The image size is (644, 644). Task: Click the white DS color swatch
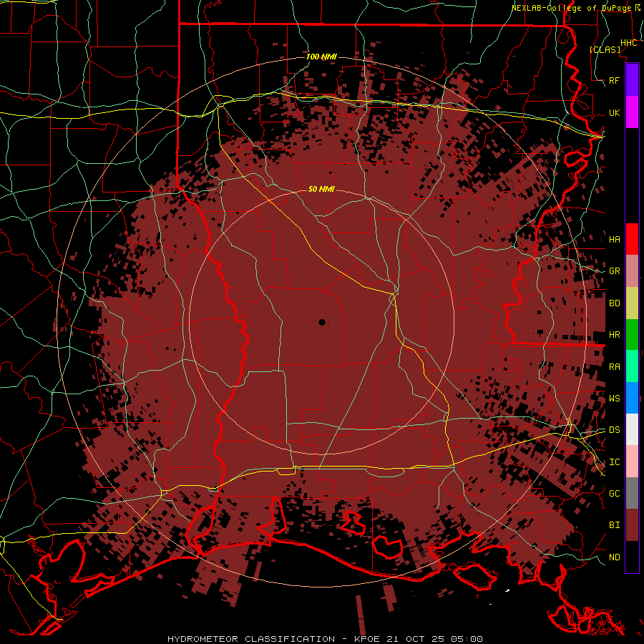pyautogui.click(x=632, y=429)
